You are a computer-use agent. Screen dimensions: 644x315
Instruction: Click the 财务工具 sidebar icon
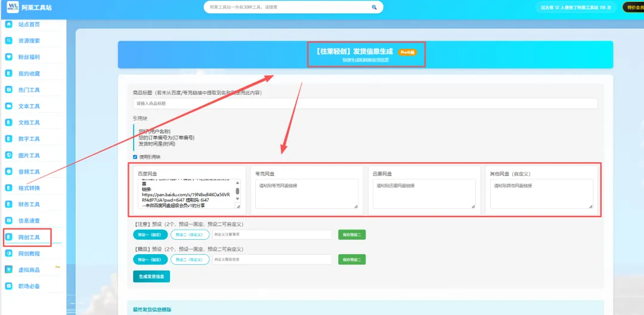coord(8,204)
